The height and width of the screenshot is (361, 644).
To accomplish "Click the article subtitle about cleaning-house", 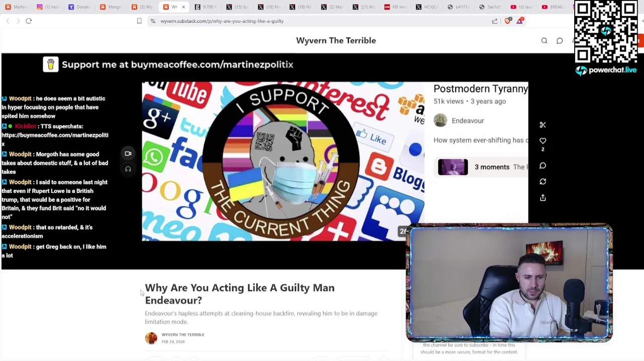I will [261, 317].
